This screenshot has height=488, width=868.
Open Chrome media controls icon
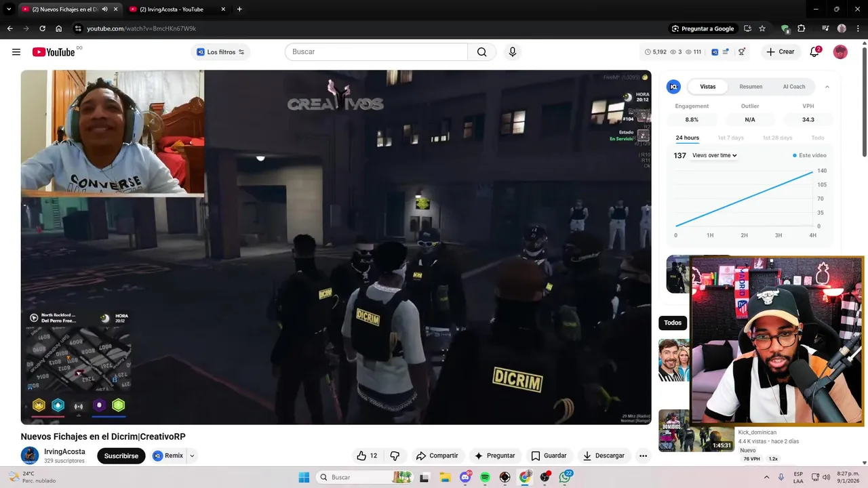(x=825, y=28)
